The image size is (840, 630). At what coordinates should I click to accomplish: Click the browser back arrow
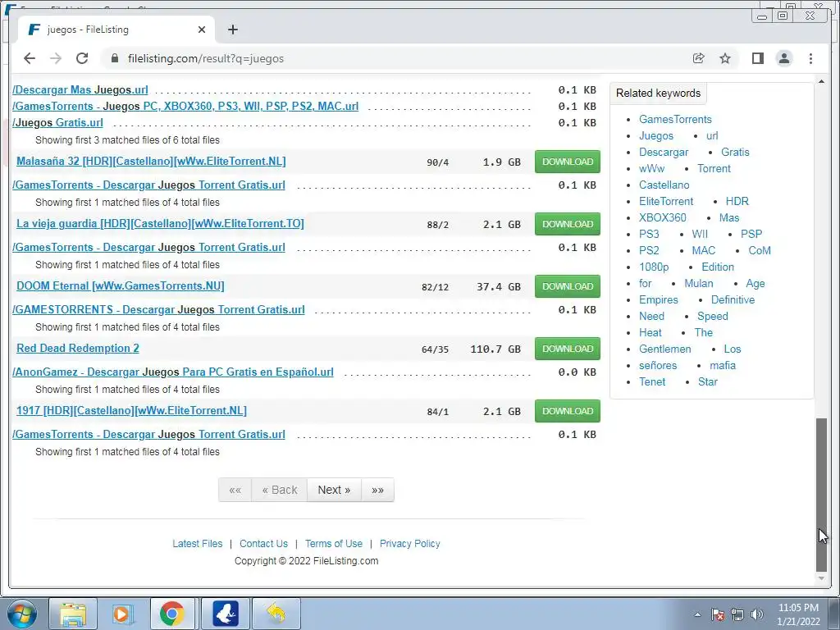pos(30,58)
